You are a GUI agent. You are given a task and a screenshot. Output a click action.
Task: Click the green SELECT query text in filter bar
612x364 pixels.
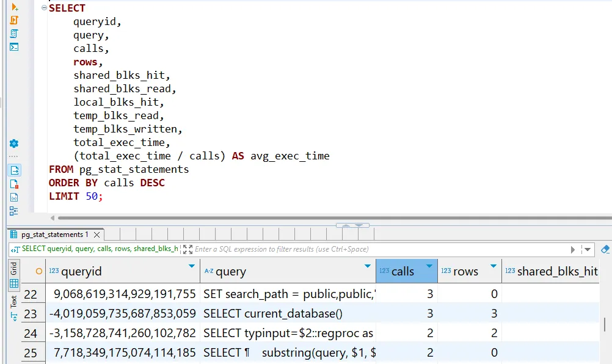pos(100,249)
